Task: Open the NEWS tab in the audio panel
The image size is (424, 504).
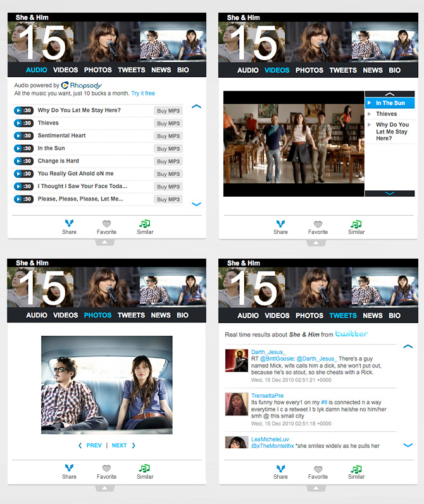Action: [x=161, y=70]
